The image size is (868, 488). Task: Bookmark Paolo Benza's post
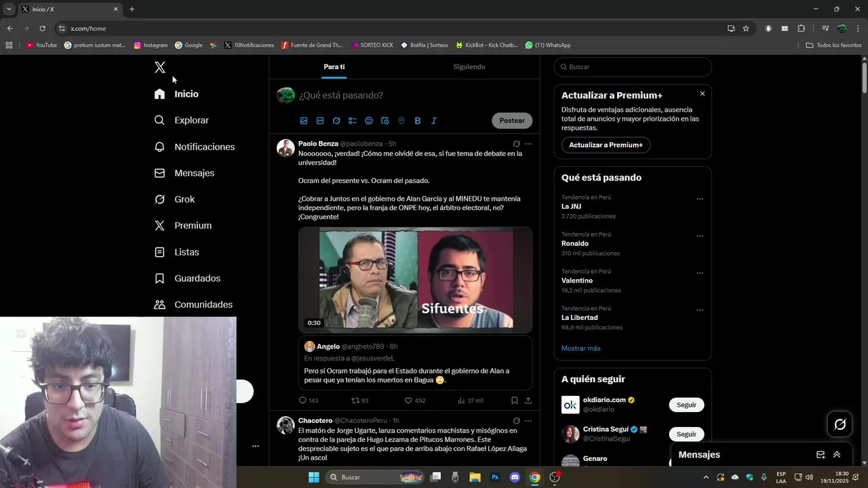pos(514,401)
